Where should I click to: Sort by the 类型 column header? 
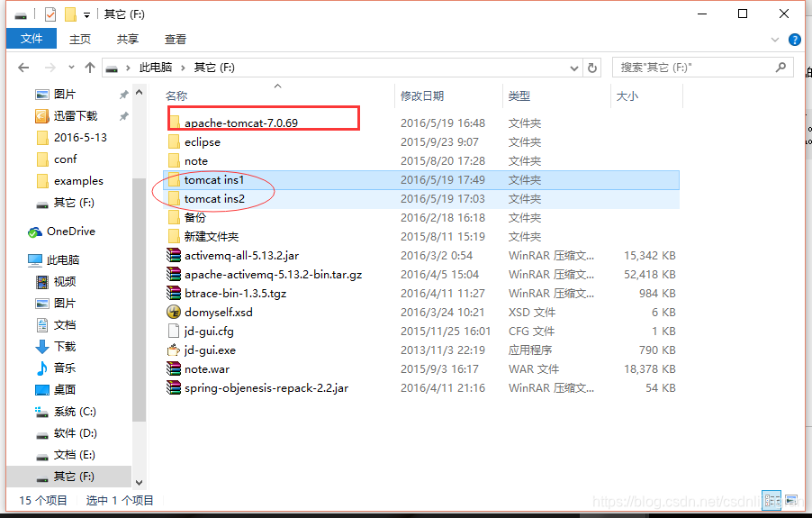tap(519, 95)
